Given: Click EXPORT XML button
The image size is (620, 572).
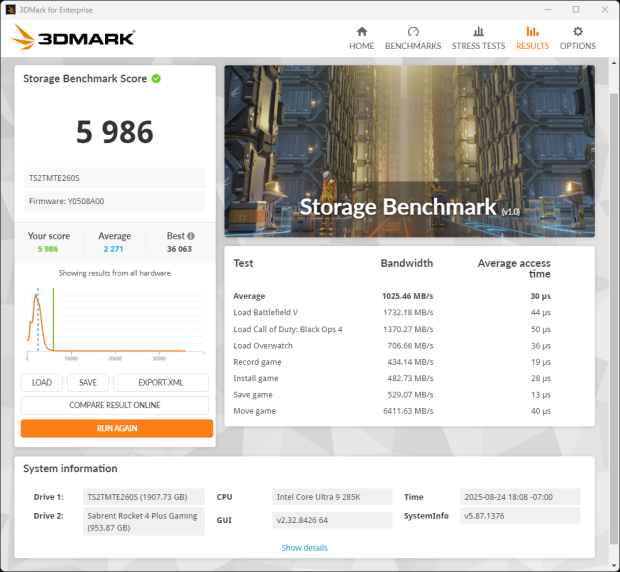Looking at the screenshot, I should (x=160, y=383).
